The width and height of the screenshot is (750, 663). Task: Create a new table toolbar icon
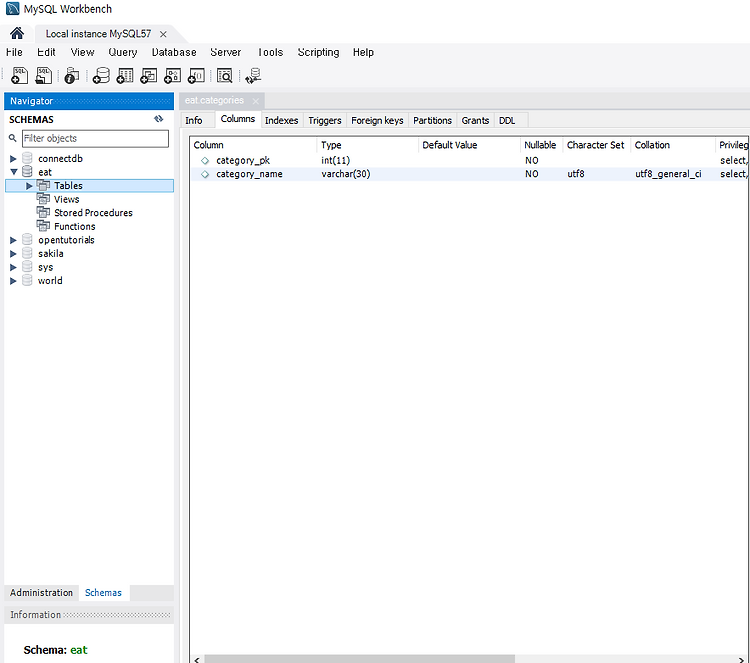(125, 76)
